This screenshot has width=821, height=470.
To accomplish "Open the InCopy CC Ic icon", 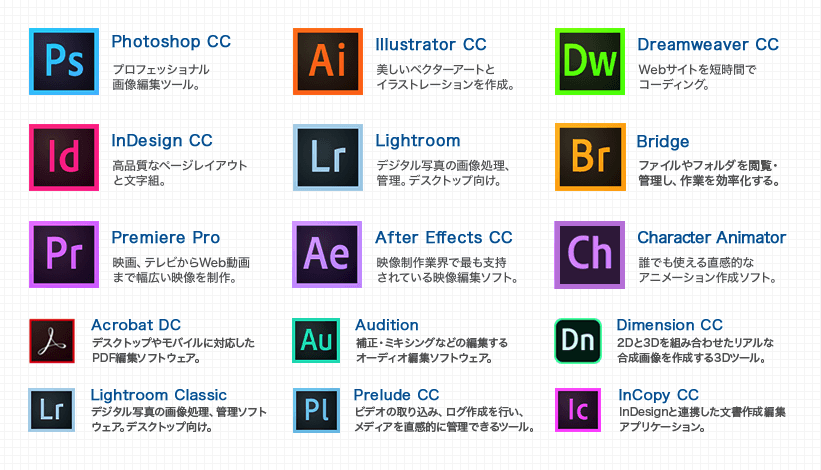I will tap(578, 410).
